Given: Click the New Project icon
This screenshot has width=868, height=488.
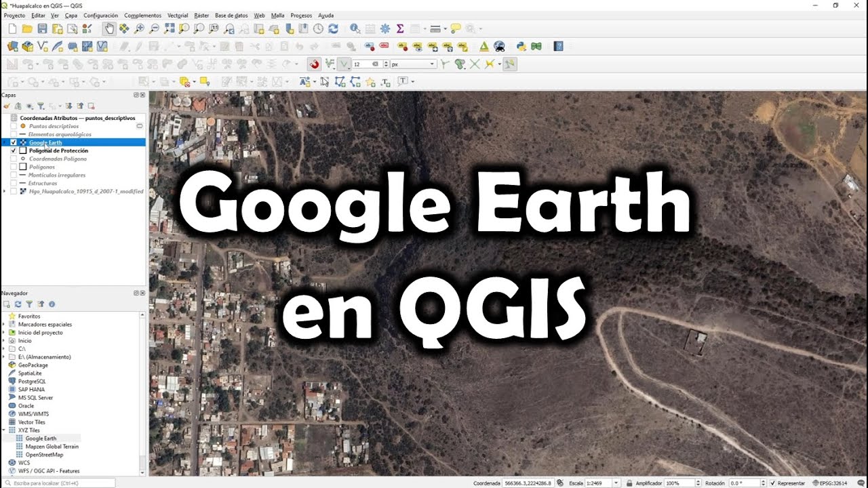Looking at the screenshot, I should tap(12, 28).
